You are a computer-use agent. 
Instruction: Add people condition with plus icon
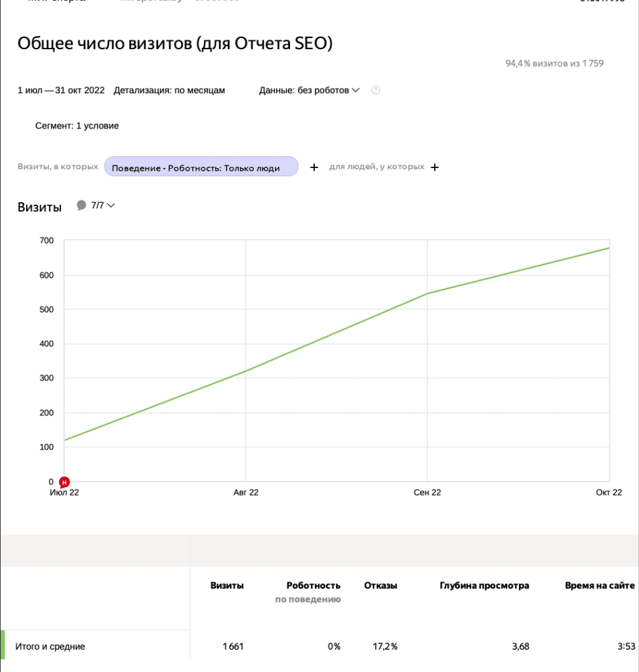[434, 167]
